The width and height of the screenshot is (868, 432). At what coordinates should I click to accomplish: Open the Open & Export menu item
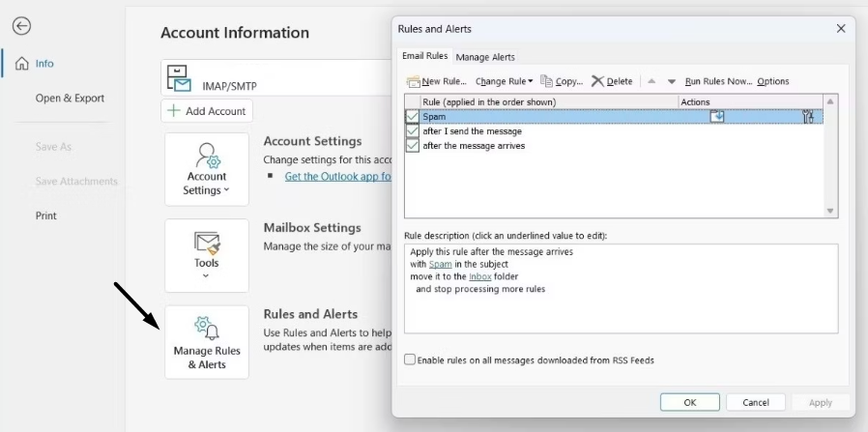tap(70, 99)
